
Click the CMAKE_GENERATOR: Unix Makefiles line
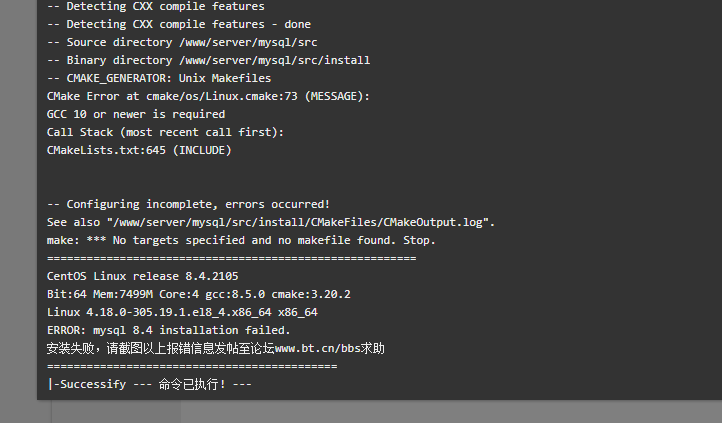pos(159,78)
